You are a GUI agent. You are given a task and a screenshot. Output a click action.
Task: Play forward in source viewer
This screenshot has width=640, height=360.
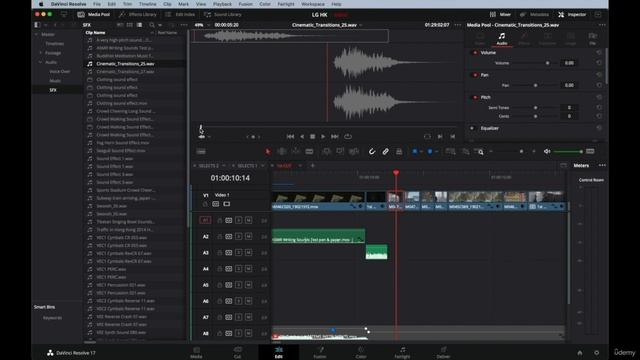[323, 136]
